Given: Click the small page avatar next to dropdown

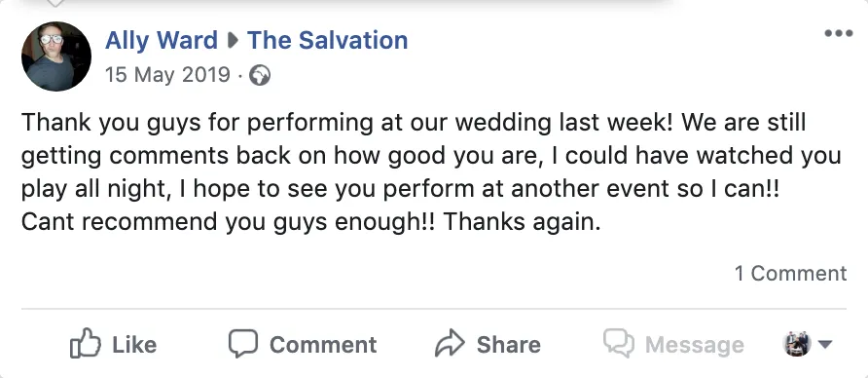Looking at the screenshot, I should click(797, 344).
